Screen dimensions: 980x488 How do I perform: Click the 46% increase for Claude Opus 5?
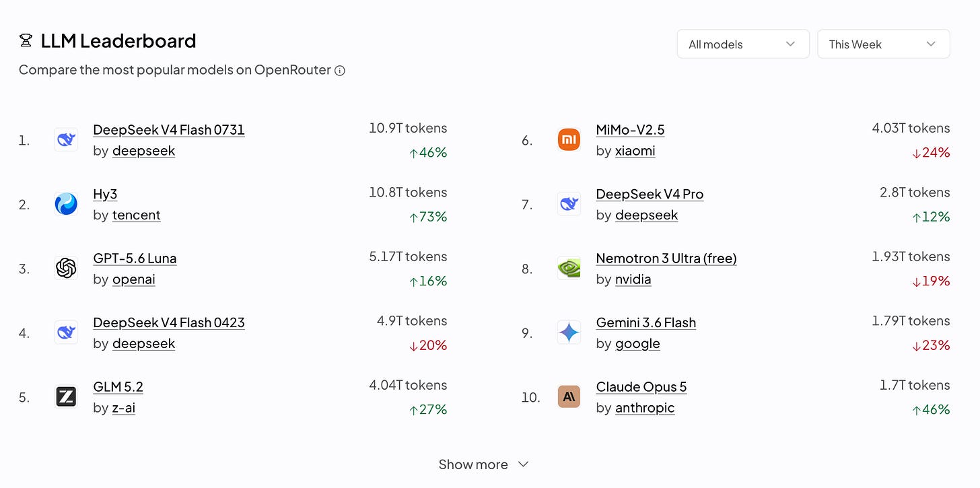[931, 410]
